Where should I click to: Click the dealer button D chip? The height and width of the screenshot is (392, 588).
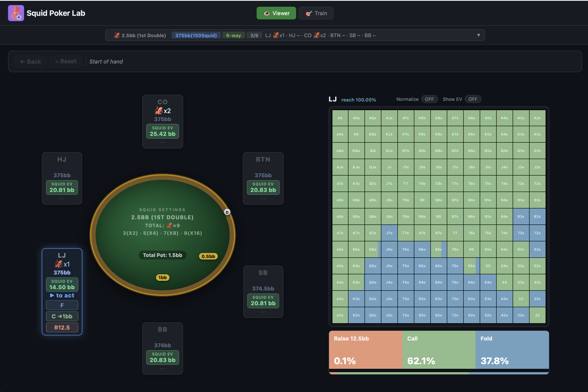(x=227, y=212)
